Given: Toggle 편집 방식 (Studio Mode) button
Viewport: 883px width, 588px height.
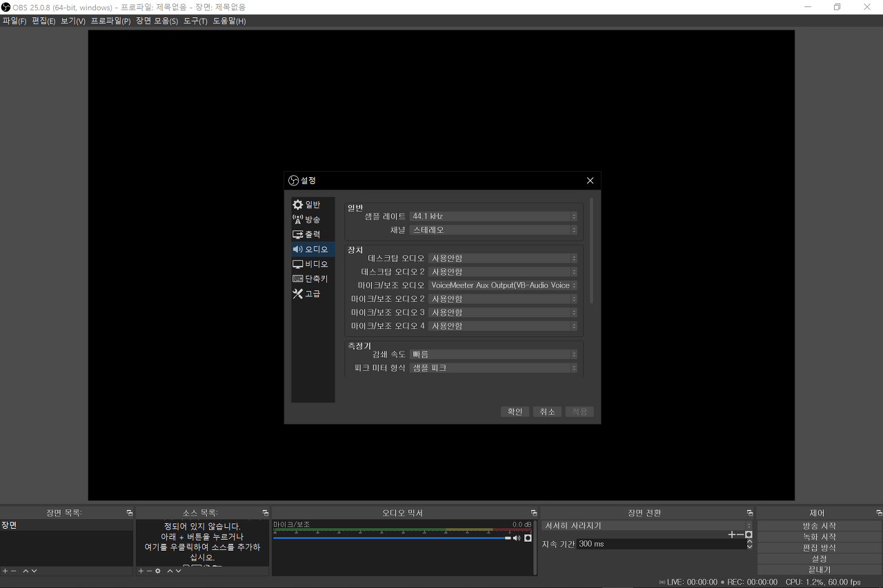Looking at the screenshot, I should pos(820,548).
